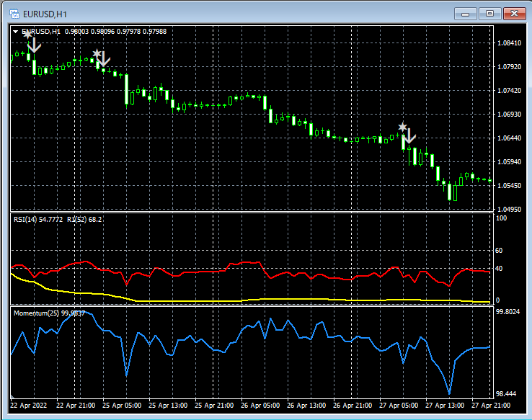532x420 pixels.
Task: Click the first sell arrow near 22 Apr
Action: (x=33, y=44)
